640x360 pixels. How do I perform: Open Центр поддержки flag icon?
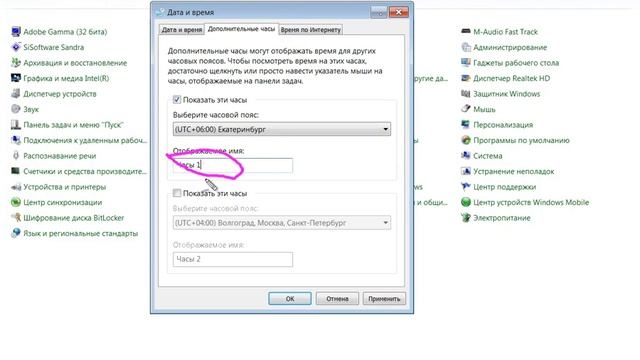[466, 187]
